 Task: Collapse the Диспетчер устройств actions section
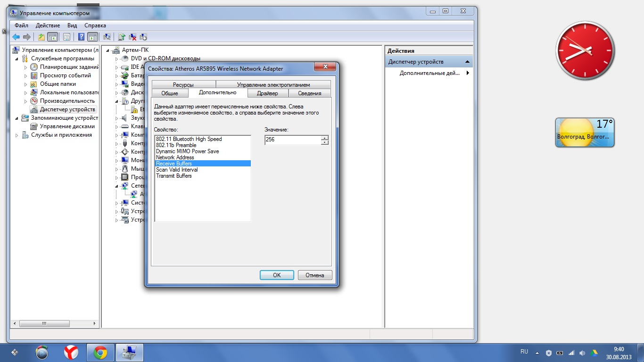point(468,62)
